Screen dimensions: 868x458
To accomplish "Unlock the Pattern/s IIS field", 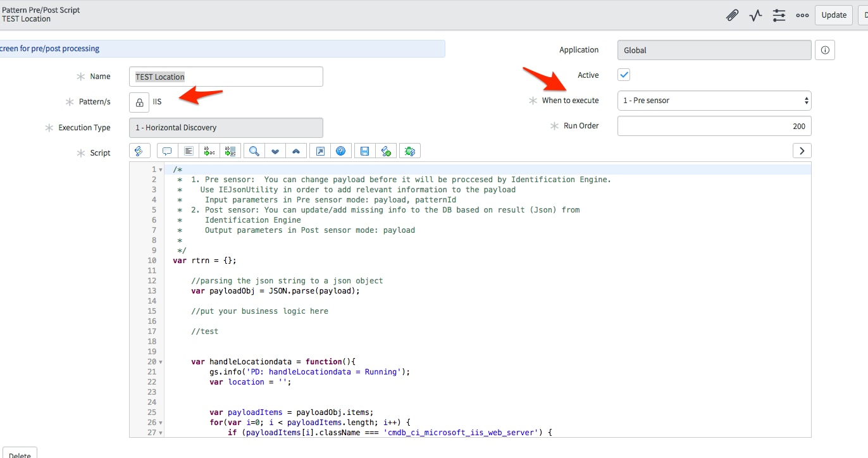I will click(139, 102).
